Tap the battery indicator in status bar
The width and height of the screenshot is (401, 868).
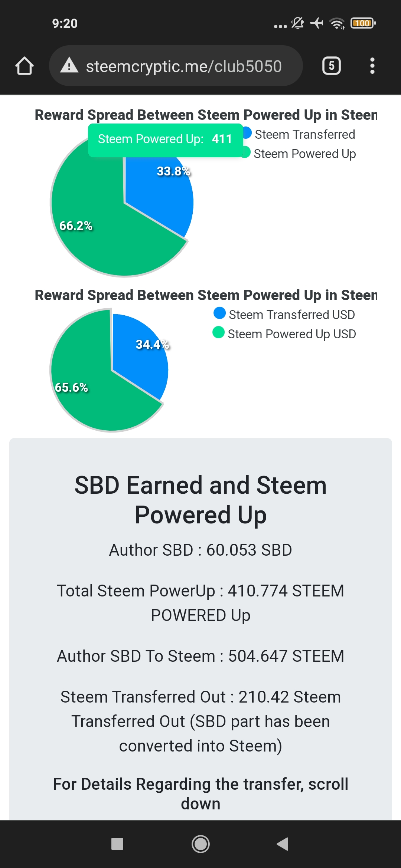pyautogui.click(x=363, y=23)
